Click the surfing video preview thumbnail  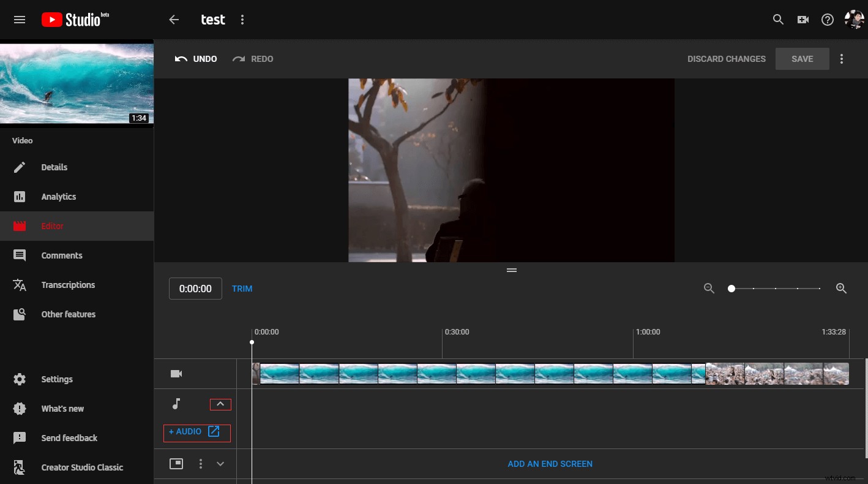pos(77,83)
